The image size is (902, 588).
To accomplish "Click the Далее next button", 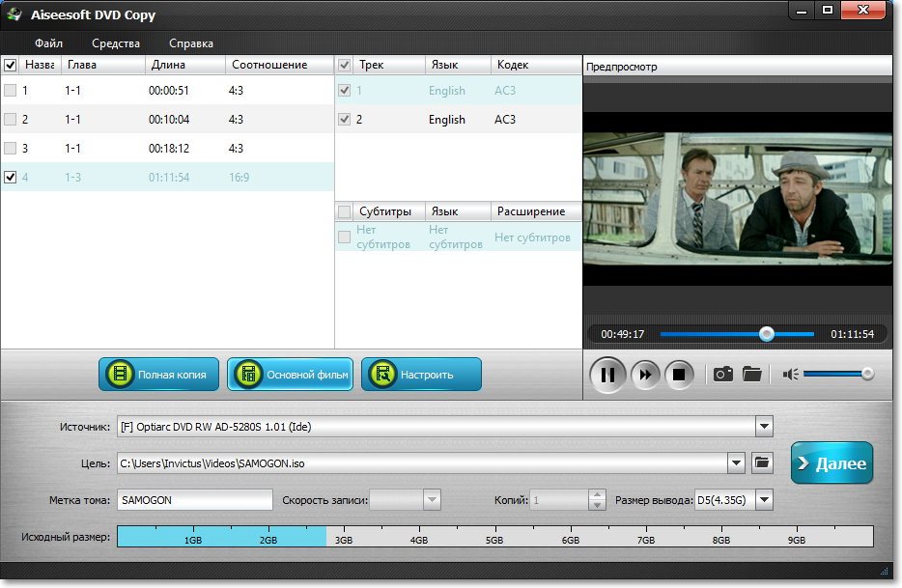I will [832, 462].
